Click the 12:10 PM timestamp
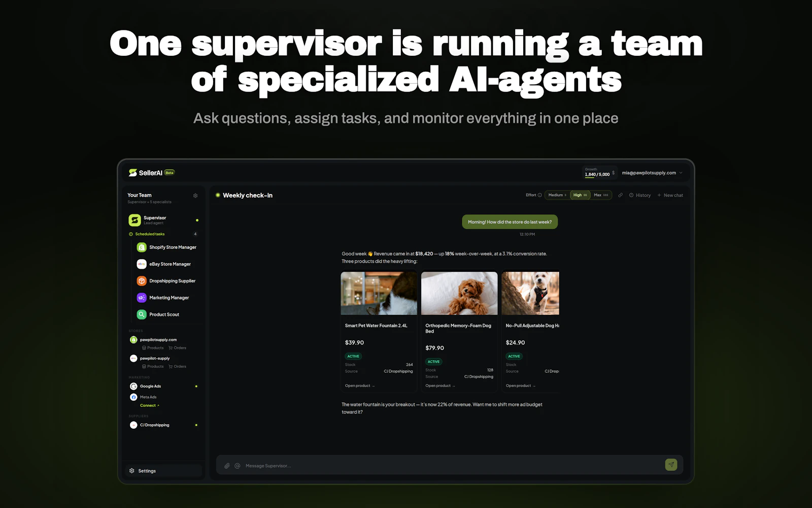 527,234
